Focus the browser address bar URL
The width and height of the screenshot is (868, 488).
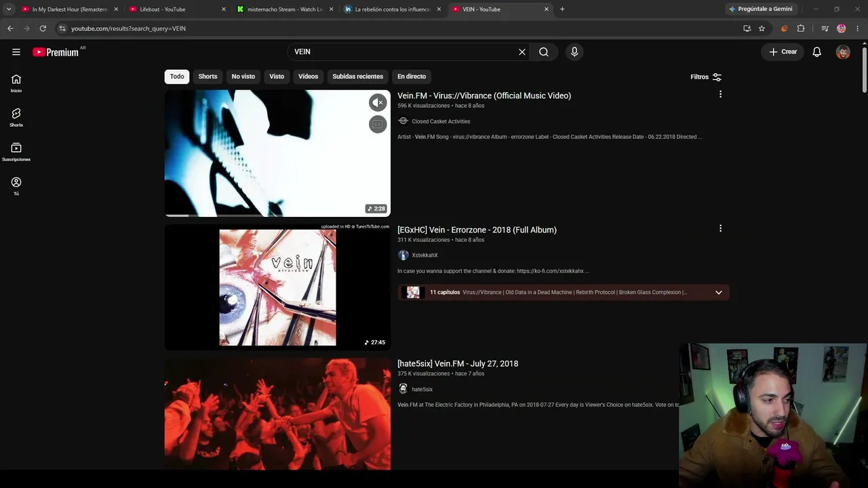click(128, 28)
